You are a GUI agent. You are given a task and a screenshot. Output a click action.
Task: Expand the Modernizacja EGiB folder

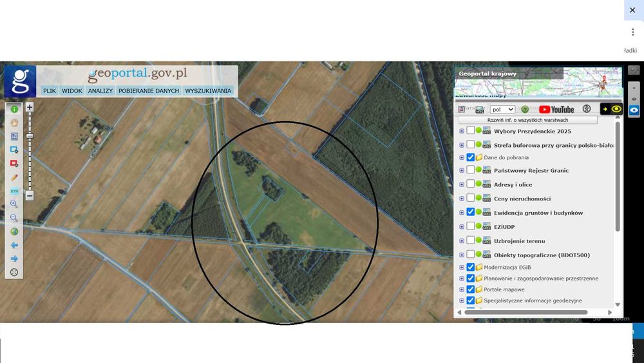(x=462, y=267)
